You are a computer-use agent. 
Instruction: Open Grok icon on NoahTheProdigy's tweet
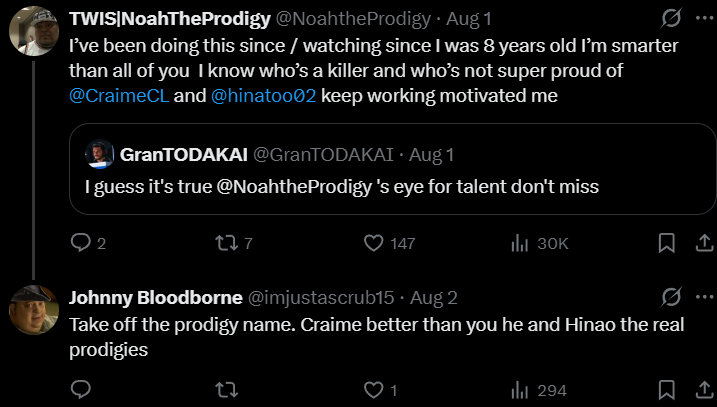(x=671, y=19)
